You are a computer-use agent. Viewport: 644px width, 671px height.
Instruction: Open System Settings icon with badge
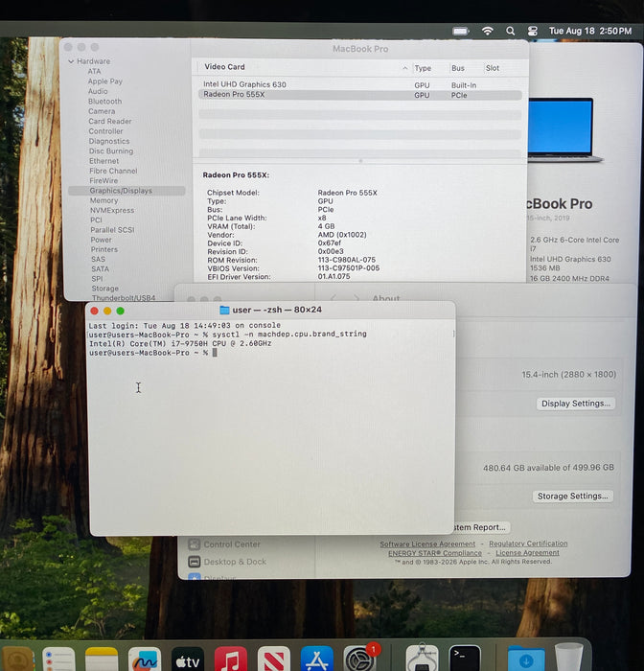[x=360, y=659]
